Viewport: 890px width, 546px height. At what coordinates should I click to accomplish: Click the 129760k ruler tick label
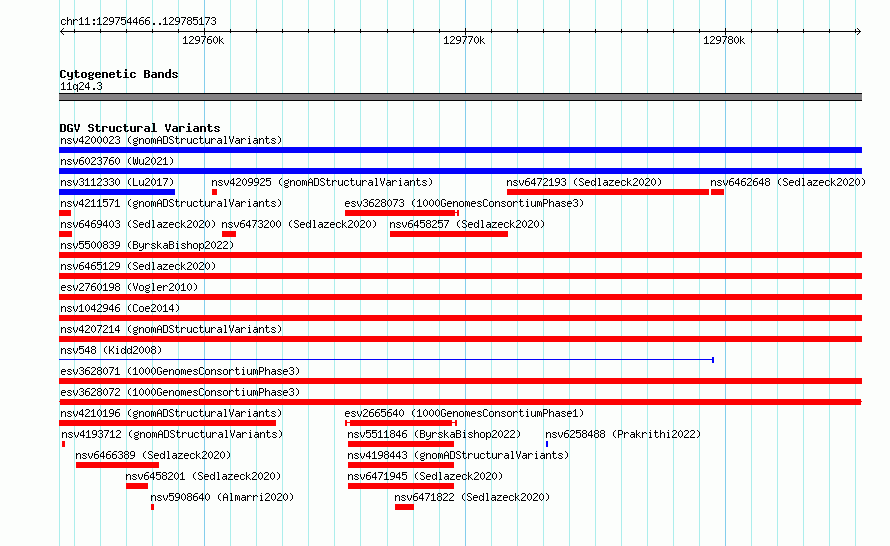[203, 40]
